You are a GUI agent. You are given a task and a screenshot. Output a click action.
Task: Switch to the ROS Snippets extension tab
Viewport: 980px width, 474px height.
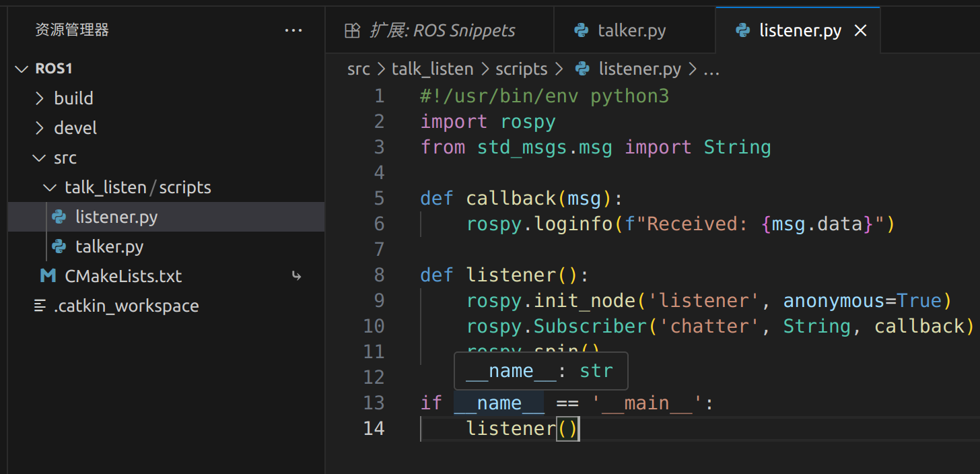click(440, 30)
